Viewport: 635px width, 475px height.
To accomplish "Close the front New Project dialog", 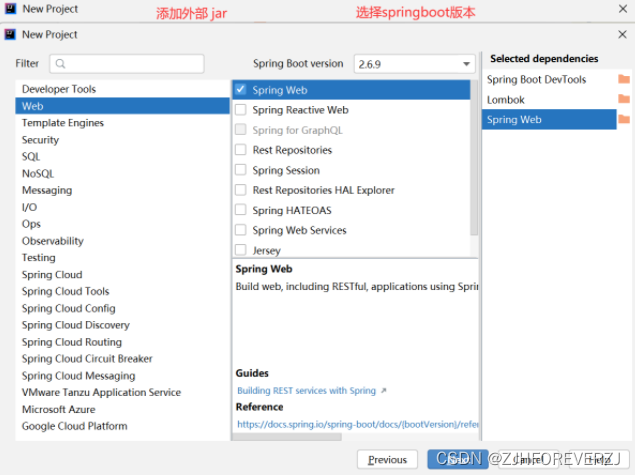I will 622,34.
